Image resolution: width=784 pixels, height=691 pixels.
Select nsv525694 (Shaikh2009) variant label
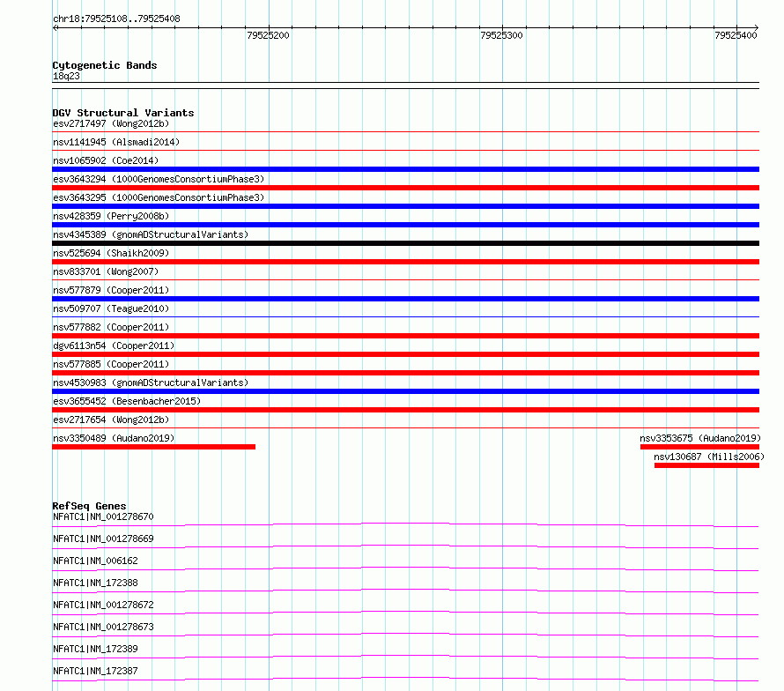111,253
